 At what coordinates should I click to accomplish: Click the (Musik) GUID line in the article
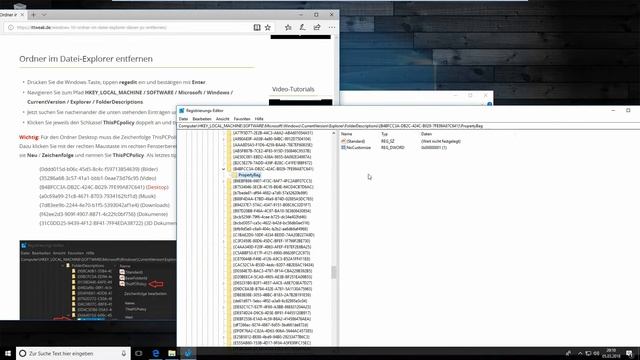point(97,196)
